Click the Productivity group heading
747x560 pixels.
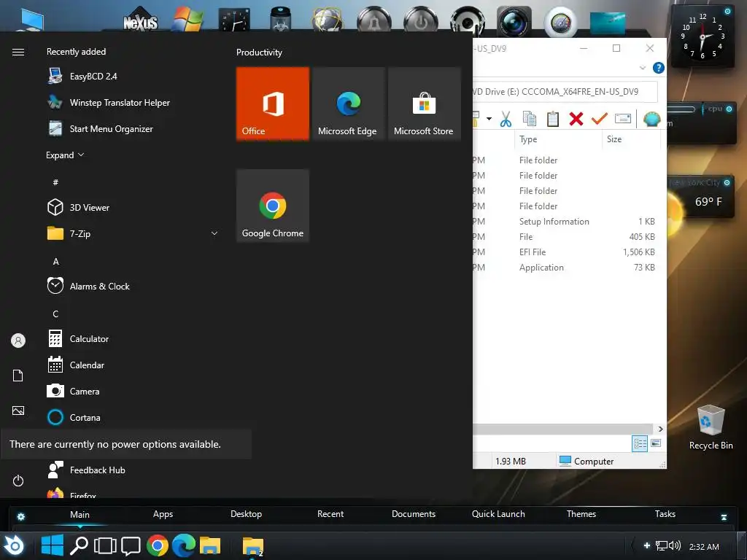[x=259, y=52]
